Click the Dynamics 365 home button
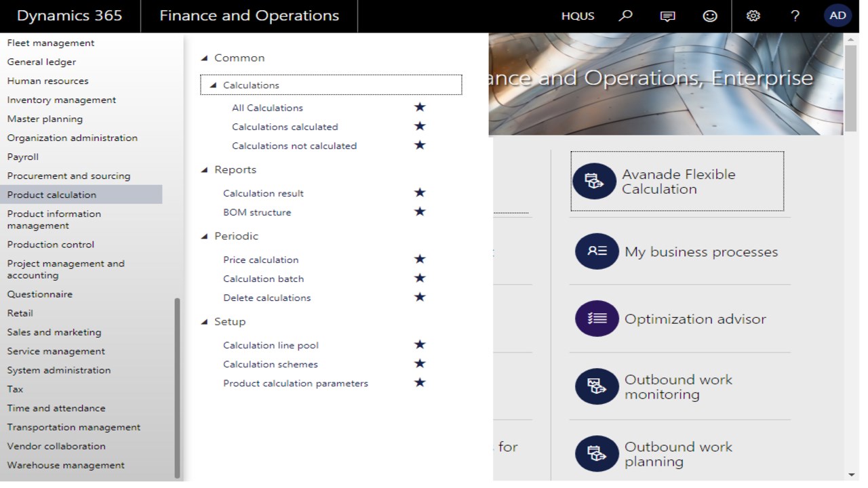Viewport: 868px width, 488px height. [70, 16]
